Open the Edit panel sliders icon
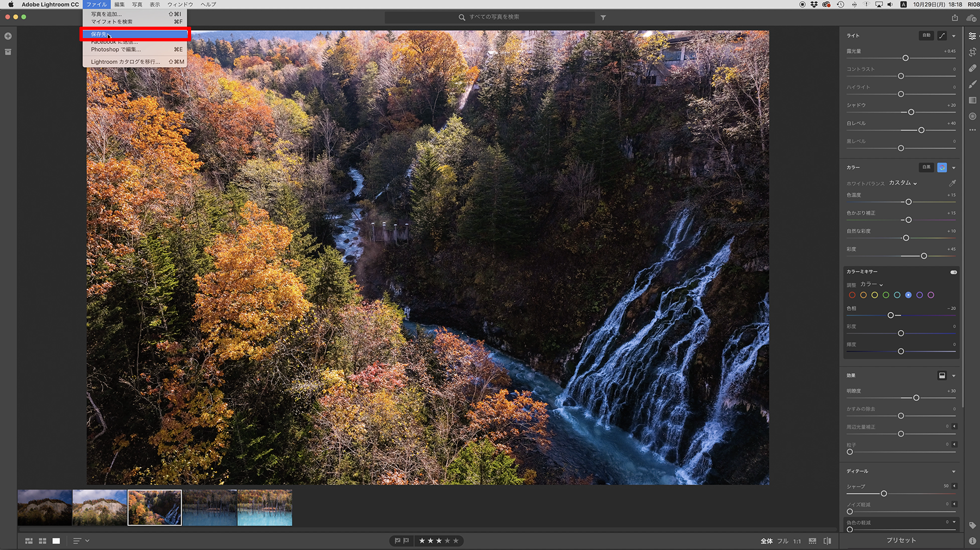The width and height of the screenshot is (980, 550). 972,36
